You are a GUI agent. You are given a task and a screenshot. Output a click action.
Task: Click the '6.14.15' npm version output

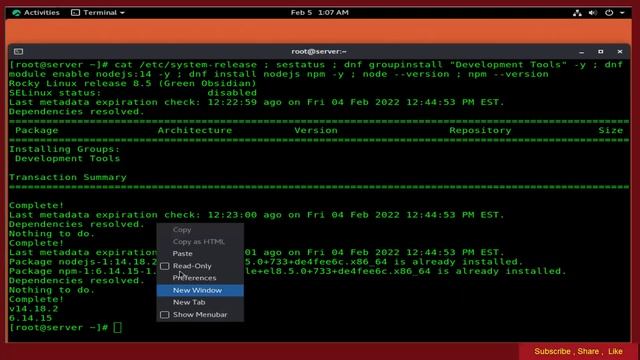[x=31, y=318]
